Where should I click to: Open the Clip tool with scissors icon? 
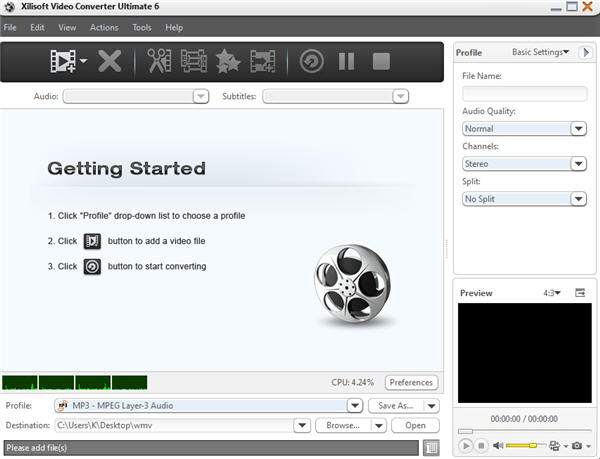[x=159, y=61]
